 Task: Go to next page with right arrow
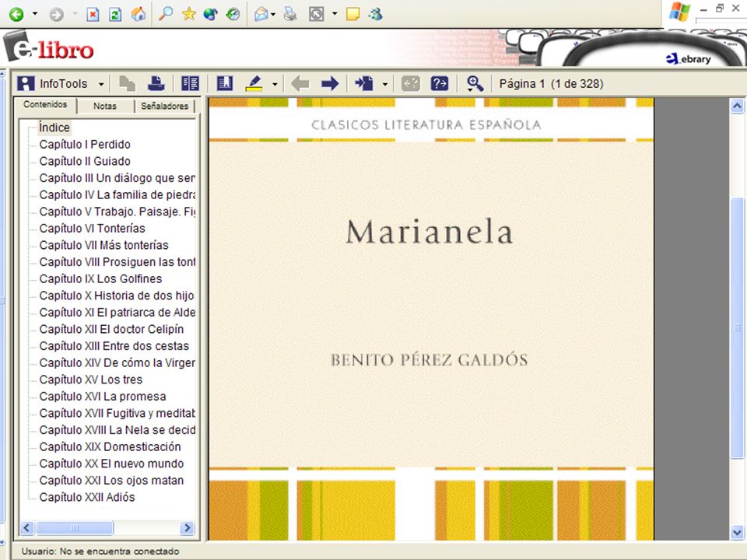click(x=330, y=84)
